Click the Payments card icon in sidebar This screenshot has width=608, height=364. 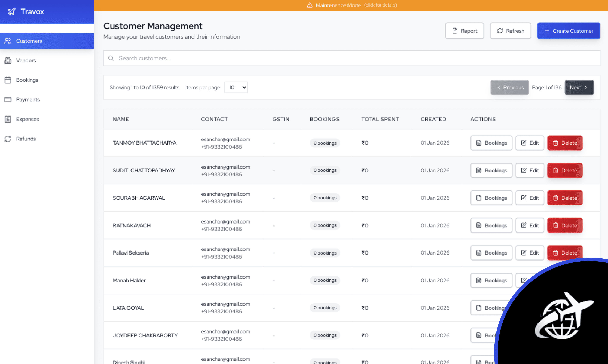tap(8, 100)
